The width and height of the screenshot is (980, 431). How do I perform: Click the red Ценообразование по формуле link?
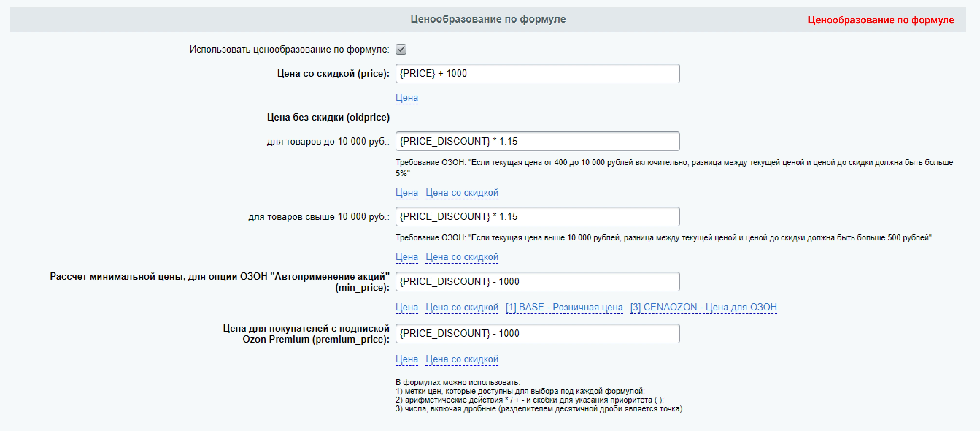pos(880,20)
